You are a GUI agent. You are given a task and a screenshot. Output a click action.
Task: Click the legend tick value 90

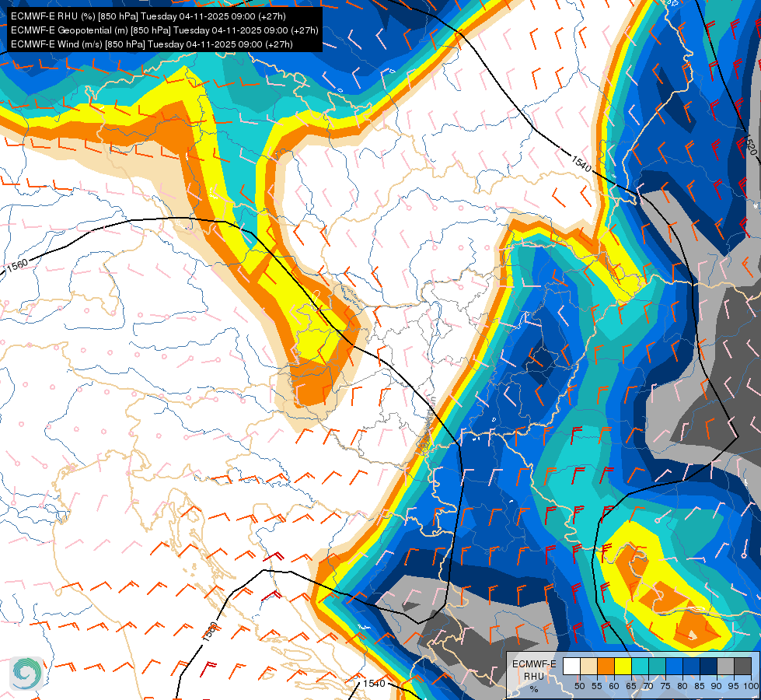click(x=717, y=686)
